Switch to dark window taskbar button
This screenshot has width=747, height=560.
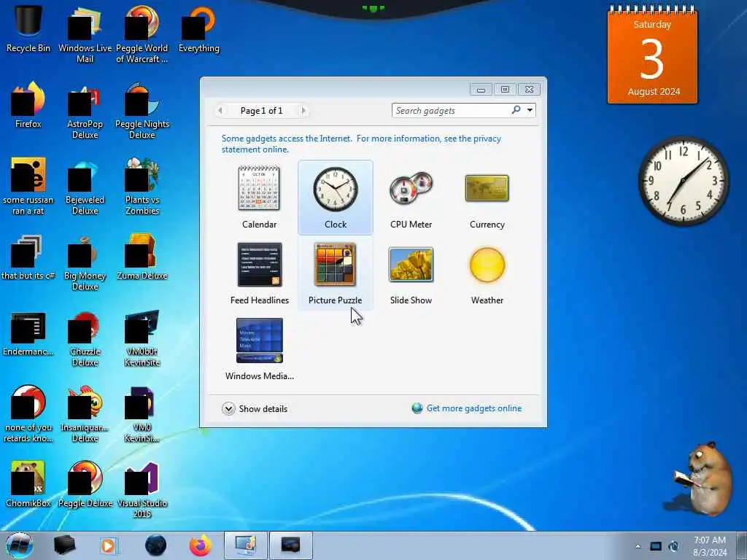click(x=290, y=545)
